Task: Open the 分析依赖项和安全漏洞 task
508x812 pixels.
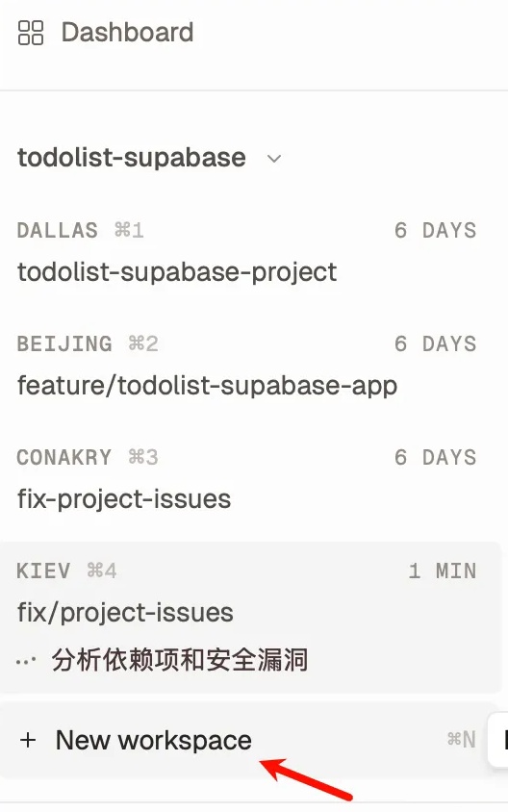Action: tap(179, 660)
